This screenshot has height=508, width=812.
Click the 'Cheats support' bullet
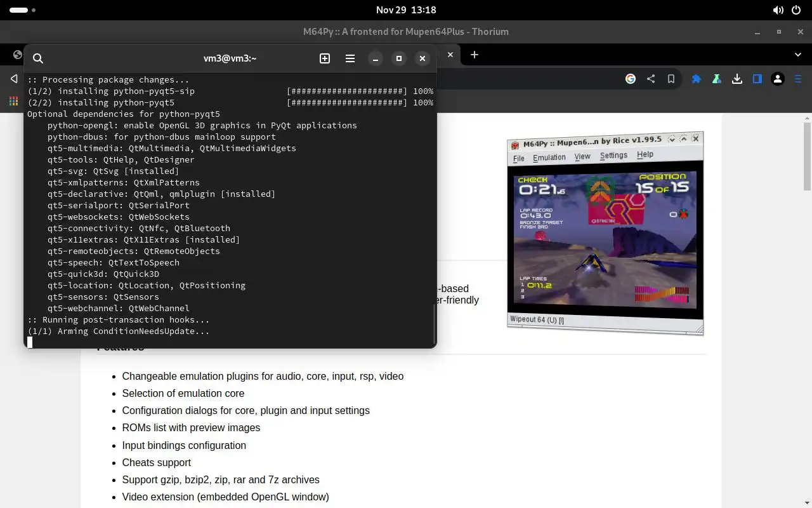pos(157,462)
